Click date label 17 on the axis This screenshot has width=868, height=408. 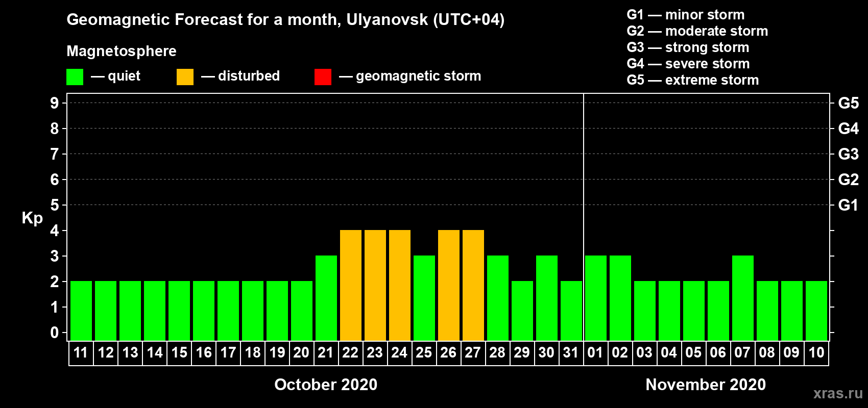click(x=228, y=352)
